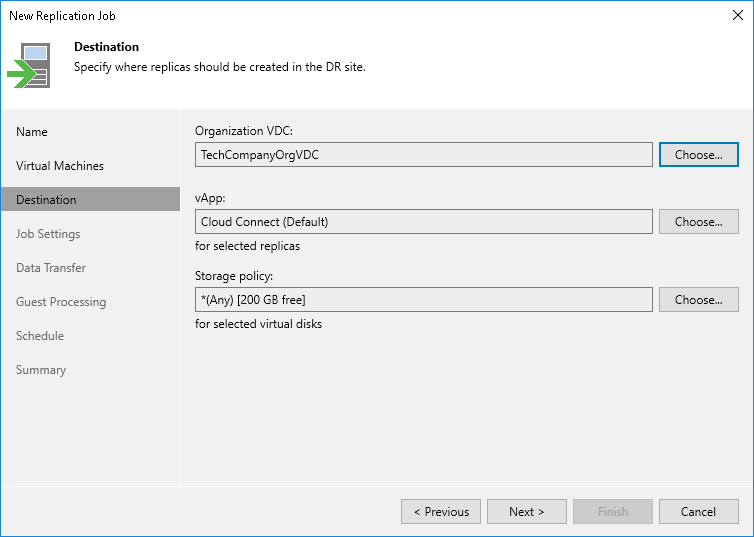Open the Guest Processing step
754x537 pixels.
[x=61, y=302]
